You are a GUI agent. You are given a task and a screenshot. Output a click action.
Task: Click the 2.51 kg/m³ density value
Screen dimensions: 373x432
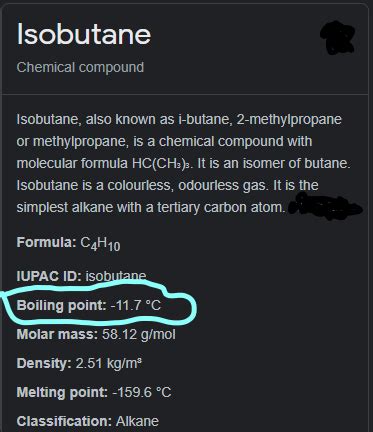click(x=109, y=363)
